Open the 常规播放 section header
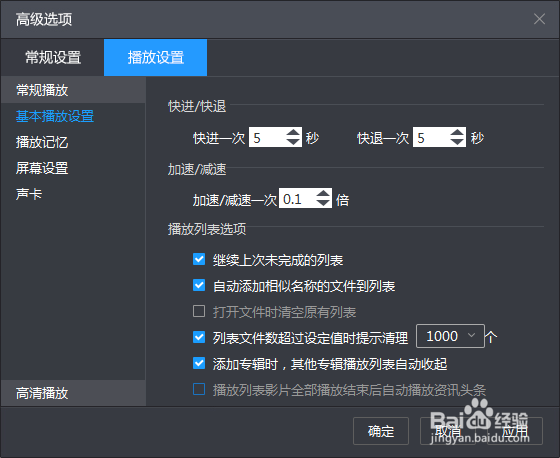560x458 pixels. [73, 90]
